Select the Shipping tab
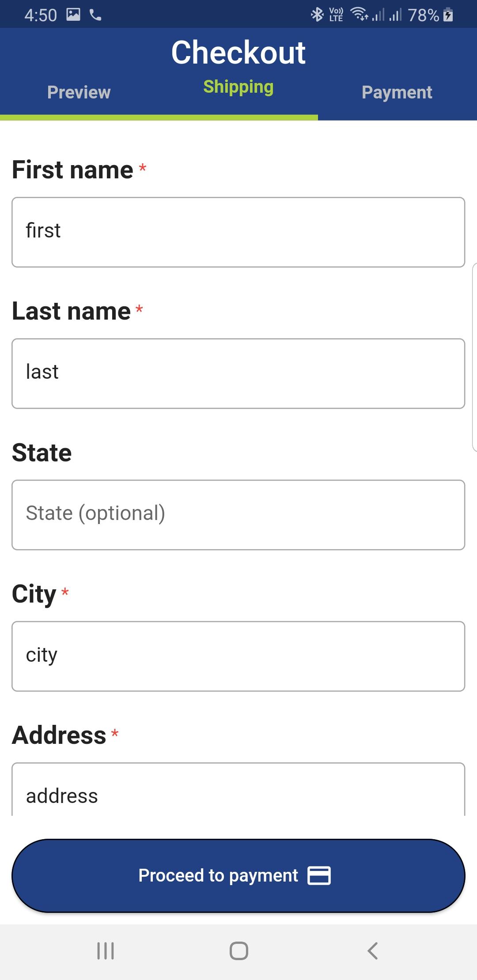Image resolution: width=477 pixels, height=980 pixels. coord(238,87)
